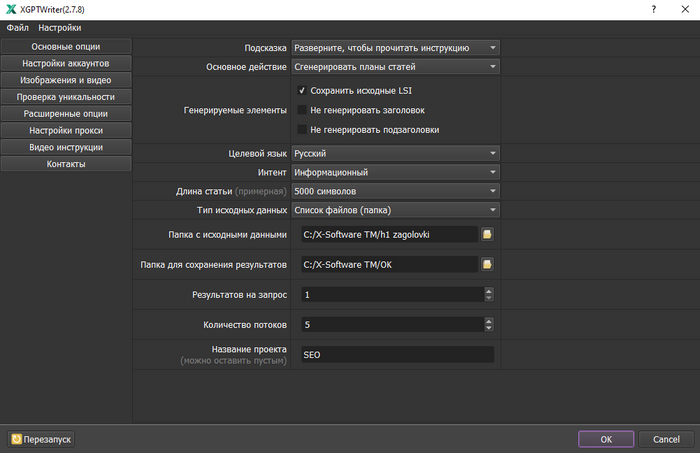Switch to Настройки аккаунтов tab

click(x=66, y=63)
